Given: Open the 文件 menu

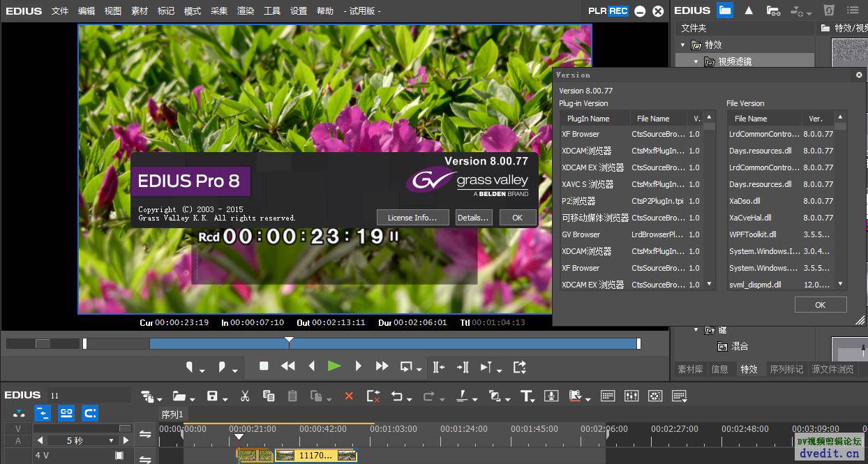Looking at the screenshot, I should (60, 11).
